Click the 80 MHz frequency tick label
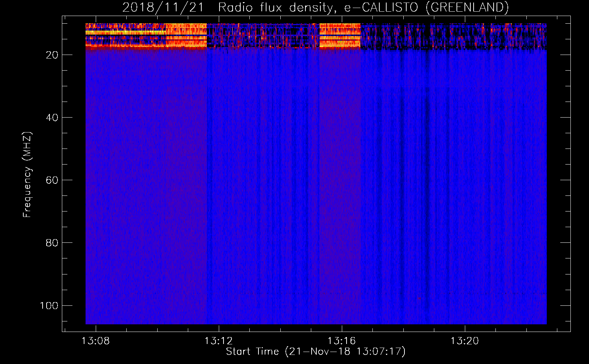Viewport: 589px width, 364px height. [x=52, y=243]
